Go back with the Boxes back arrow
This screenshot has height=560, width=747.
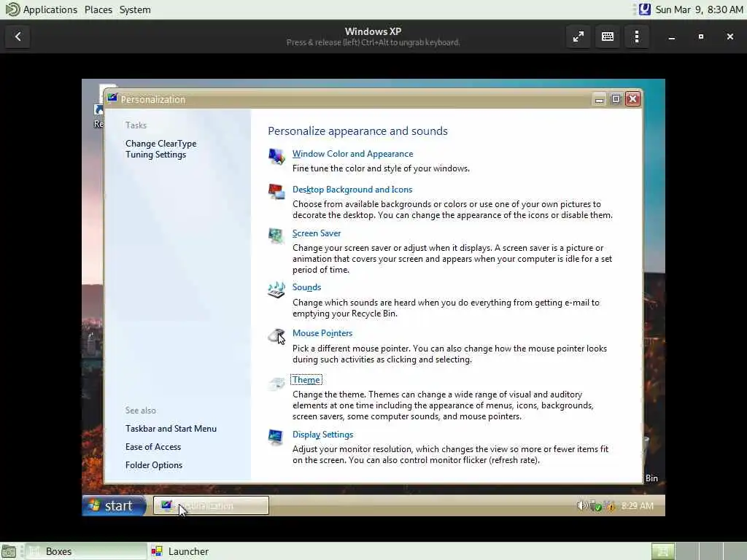[x=18, y=36]
